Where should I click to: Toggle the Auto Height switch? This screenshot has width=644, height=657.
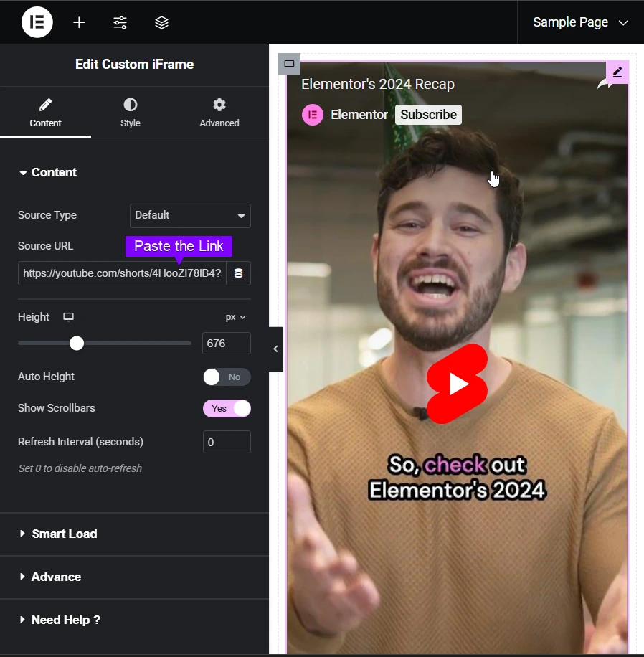click(227, 377)
